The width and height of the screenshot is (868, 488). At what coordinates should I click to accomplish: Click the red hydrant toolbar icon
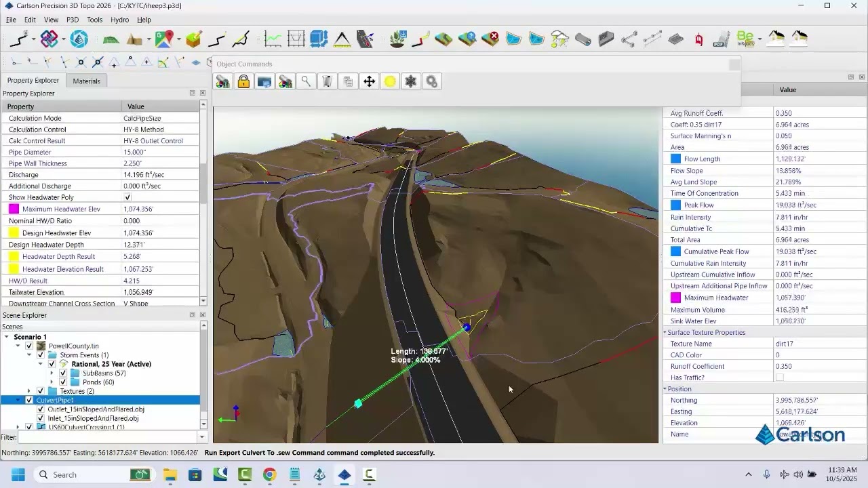698,39
